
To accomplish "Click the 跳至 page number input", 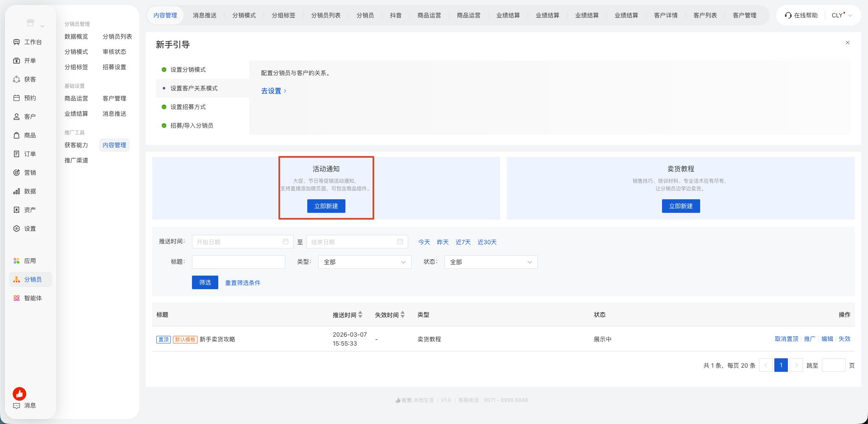I will pyautogui.click(x=834, y=365).
